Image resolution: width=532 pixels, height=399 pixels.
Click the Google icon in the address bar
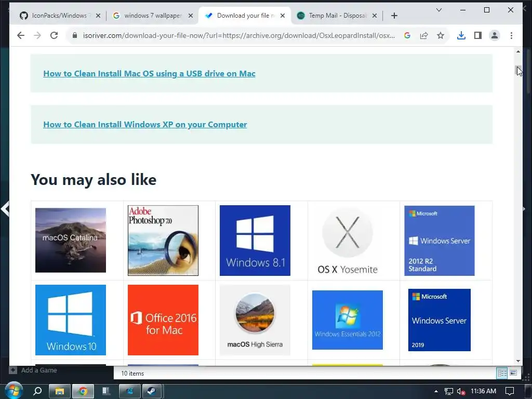[x=407, y=35]
